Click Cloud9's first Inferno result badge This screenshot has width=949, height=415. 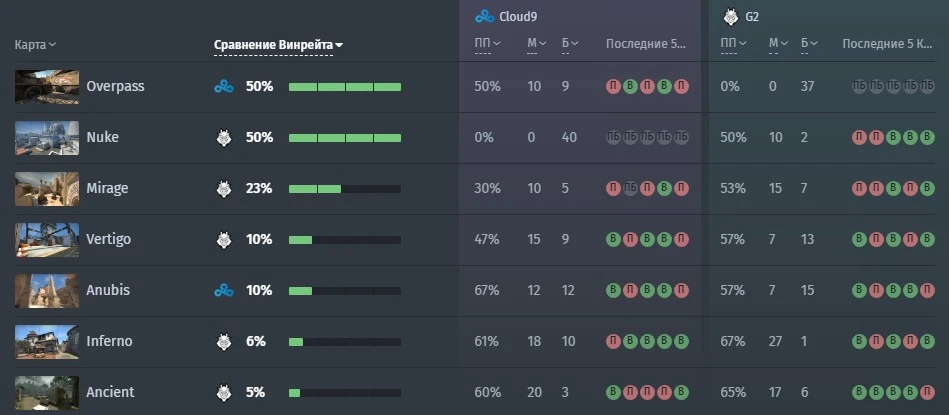pos(614,341)
